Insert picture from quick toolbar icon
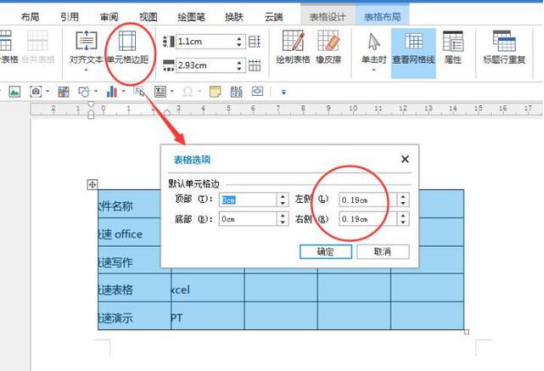The width and height of the screenshot is (544, 371). [x=15, y=92]
